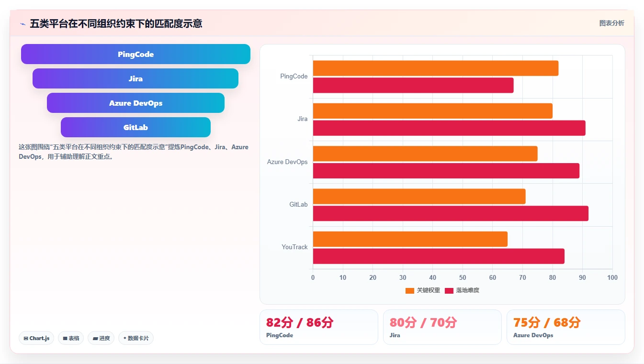Click YouTrack's orange 关键权重 bar
This screenshot has height=364, width=644.
click(x=410, y=239)
